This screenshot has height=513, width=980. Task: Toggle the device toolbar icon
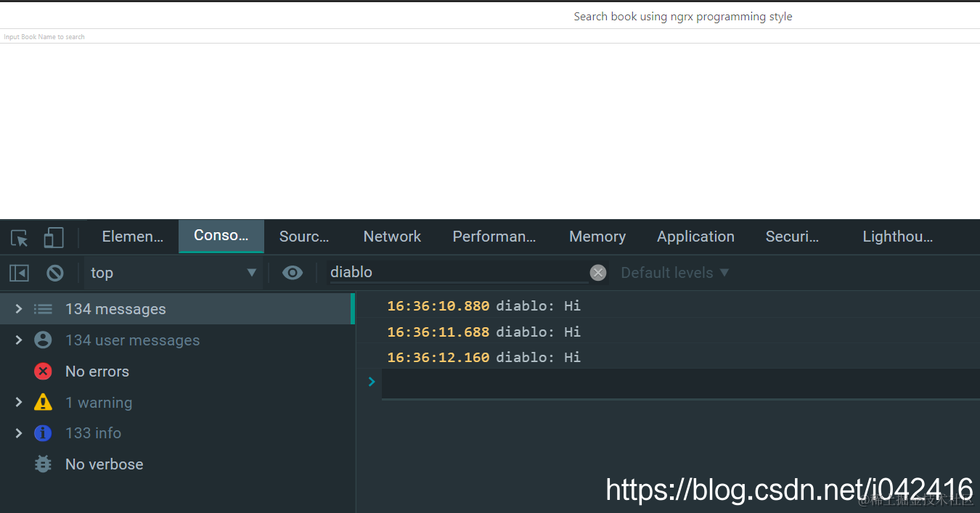(53, 237)
